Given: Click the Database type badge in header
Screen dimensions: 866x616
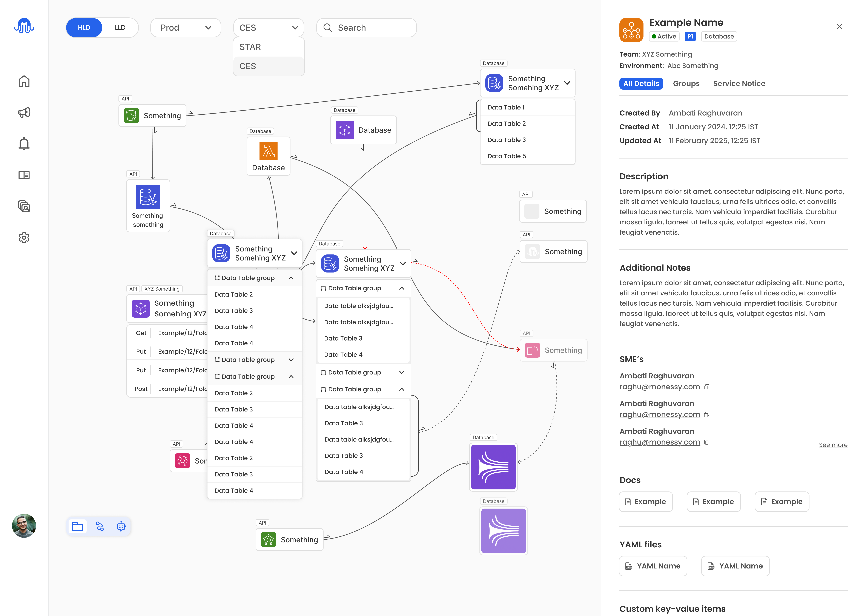Looking at the screenshot, I should pyautogui.click(x=719, y=36).
